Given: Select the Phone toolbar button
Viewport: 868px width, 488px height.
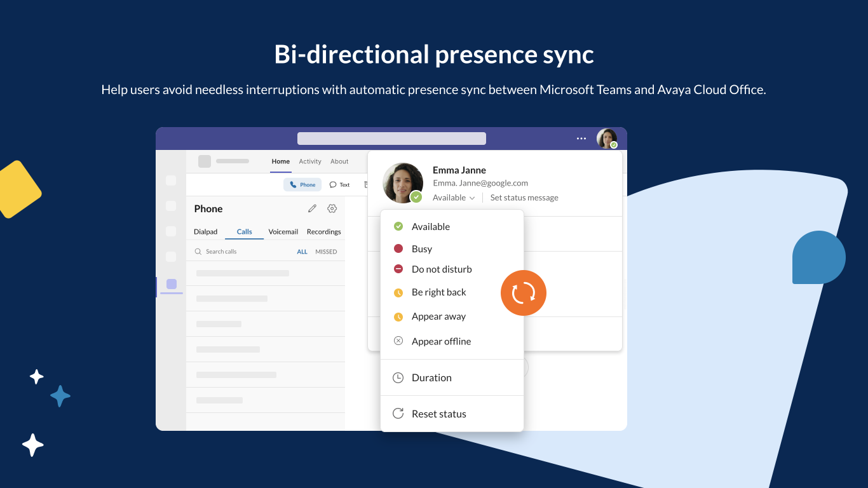Looking at the screenshot, I should coord(302,185).
